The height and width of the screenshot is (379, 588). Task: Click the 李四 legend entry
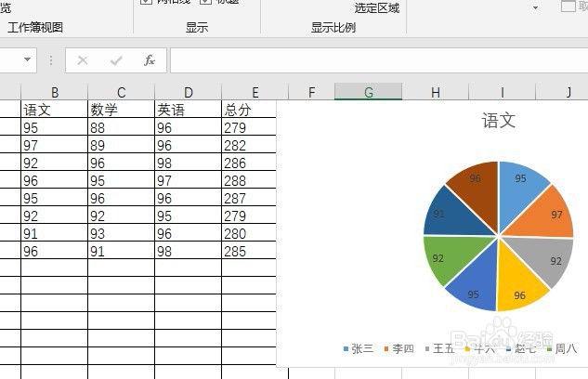coord(399,348)
